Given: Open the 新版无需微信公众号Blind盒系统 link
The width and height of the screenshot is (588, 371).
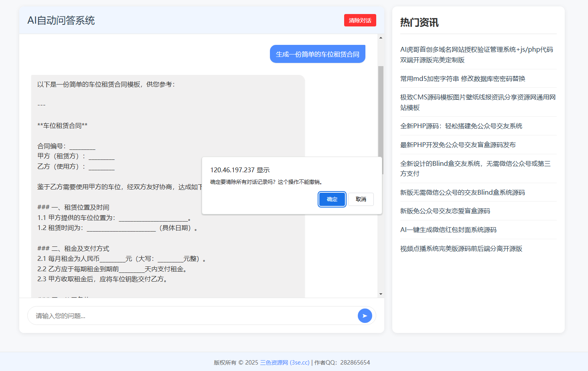Looking at the screenshot, I should tap(462, 192).
